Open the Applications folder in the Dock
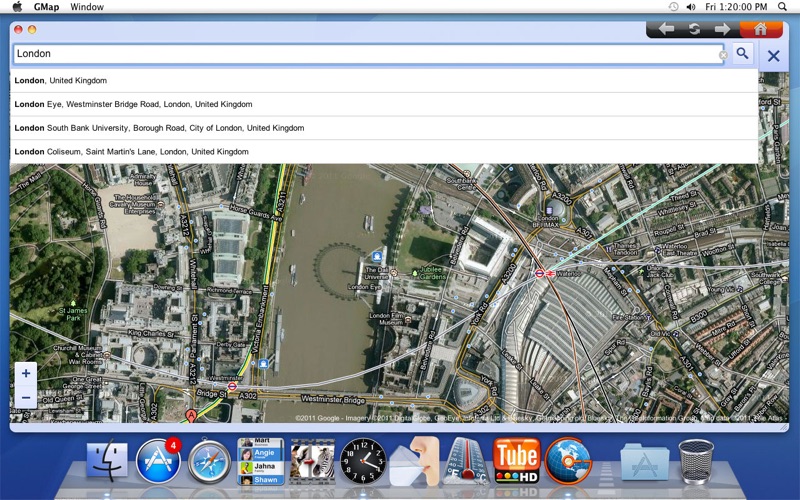Screen dimensions: 800x500 click(x=644, y=462)
